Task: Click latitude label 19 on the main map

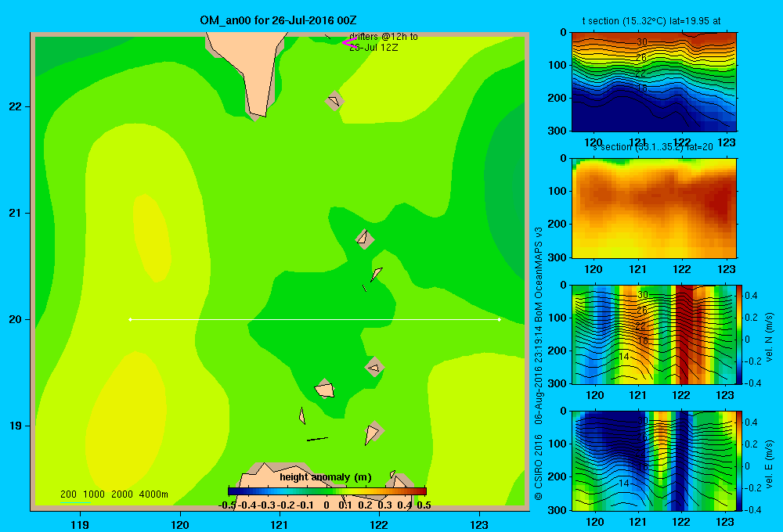Action: point(16,426)
